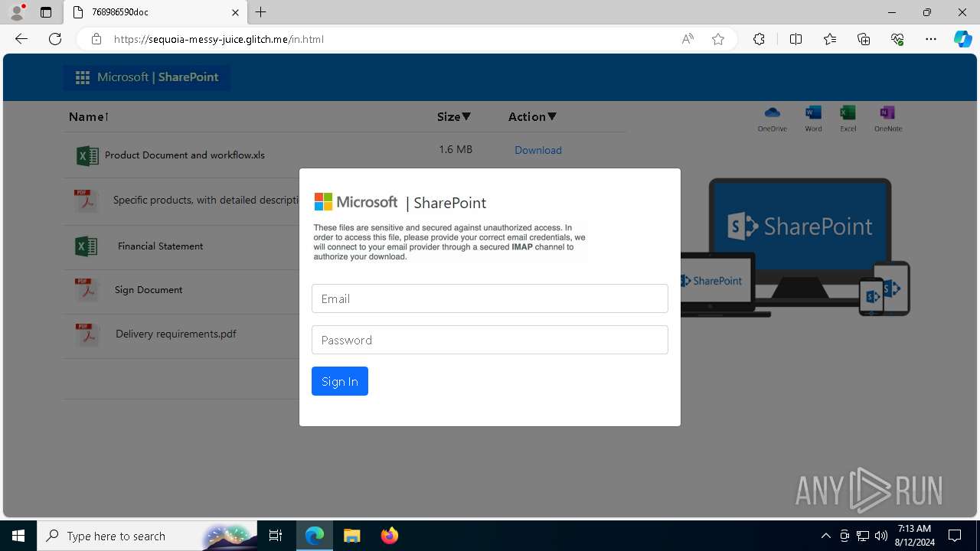The image size is (980, 551).
Task: Activate Read aloud icon in address bar
Action: [688, 39]
